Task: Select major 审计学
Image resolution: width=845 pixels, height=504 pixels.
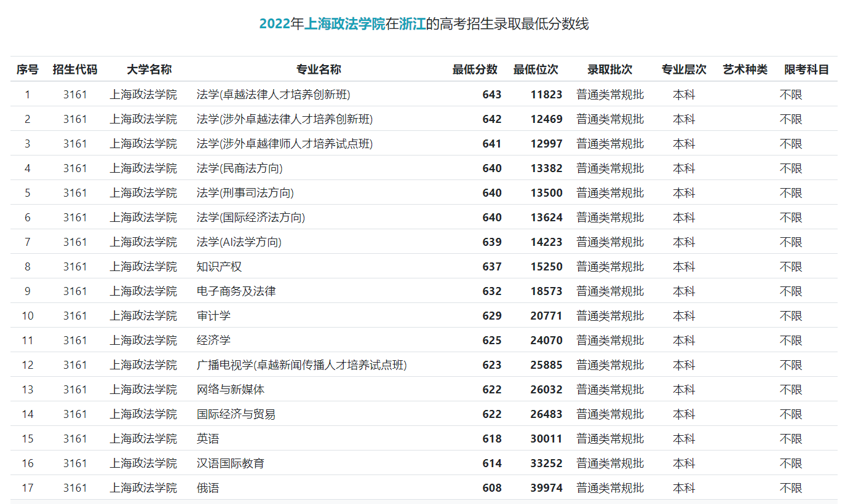Action: pos(213,316)
